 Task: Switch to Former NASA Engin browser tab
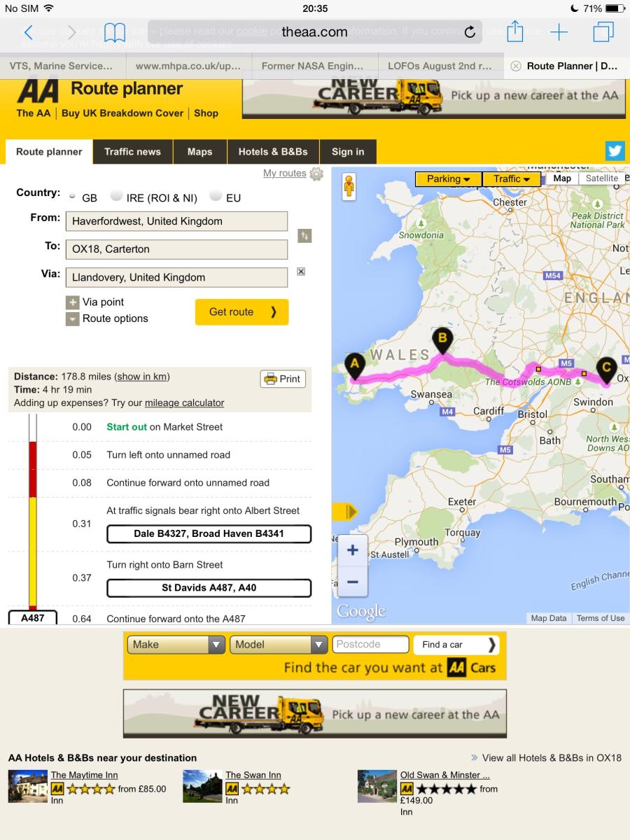pos(315,66)
